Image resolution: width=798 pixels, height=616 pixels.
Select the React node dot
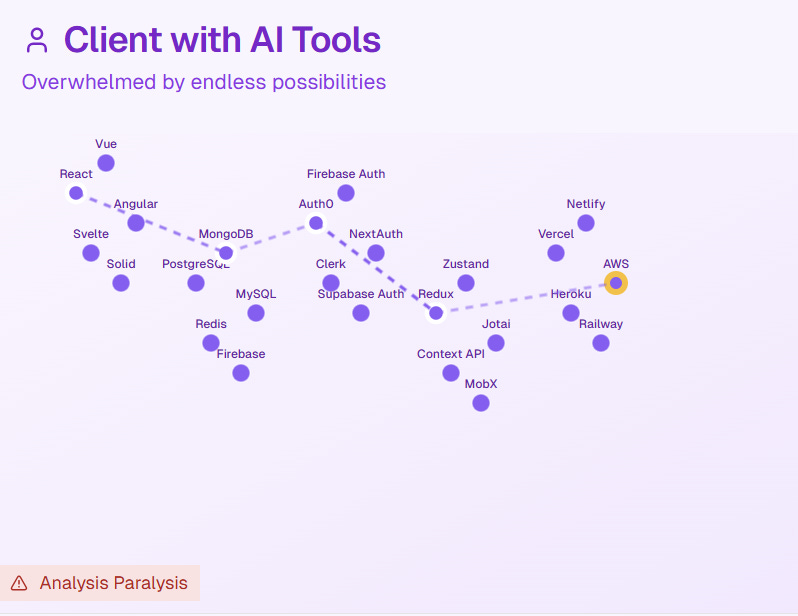pos(76,193)
